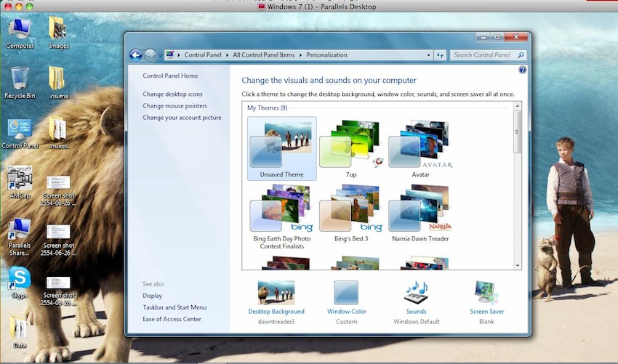Open the Parallels Share desktop icon
Image resolution: width=618 pixels, height=364 pixels.
click(20, 236)
